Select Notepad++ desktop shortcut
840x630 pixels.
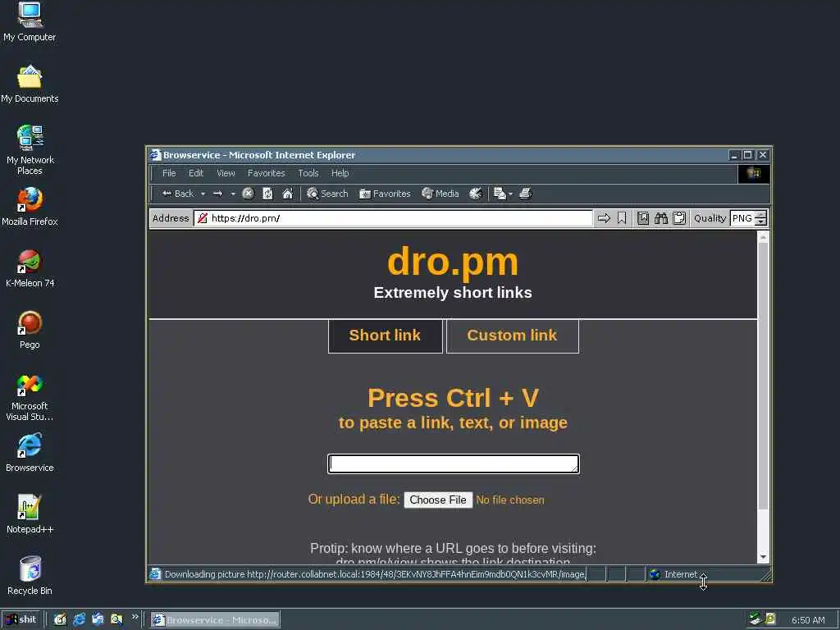pos(30,514)
